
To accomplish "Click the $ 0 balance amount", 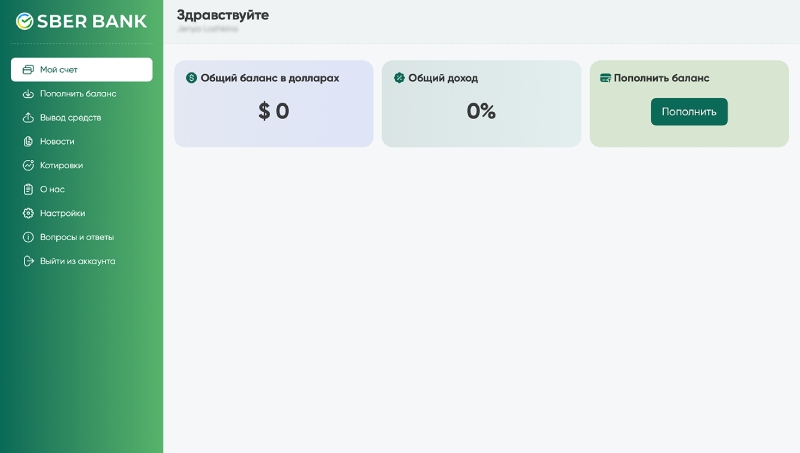I will point(273,111).
